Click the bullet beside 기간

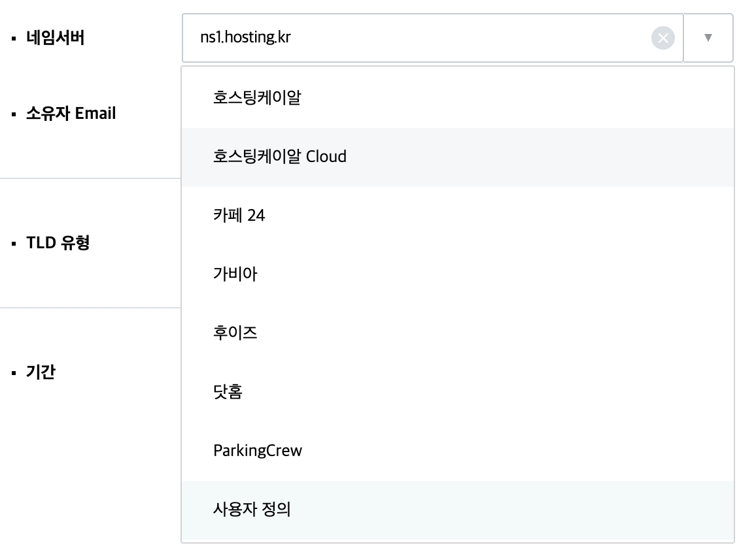click(14, 373)
